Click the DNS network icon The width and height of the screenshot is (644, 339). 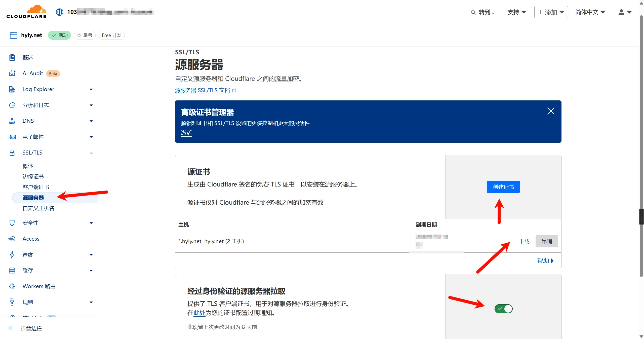(x=12, y=121)
